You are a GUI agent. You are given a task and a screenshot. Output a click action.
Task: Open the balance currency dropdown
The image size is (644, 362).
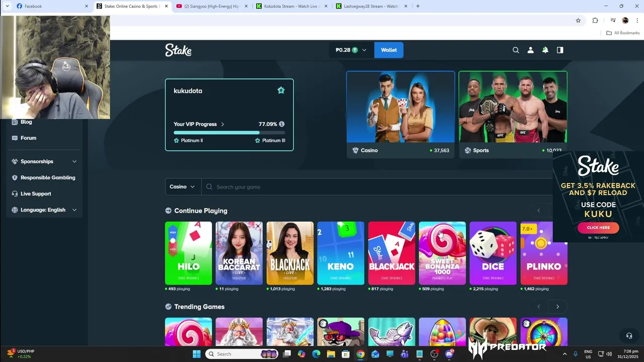click(351, 50)
